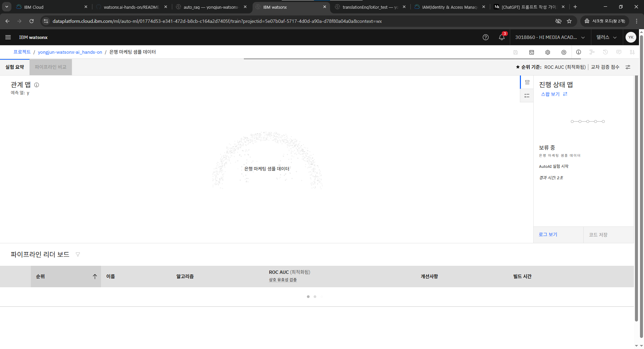Click the 시크릿 모드 incognito indicator
Screen dimensions: 644x349
605,21
